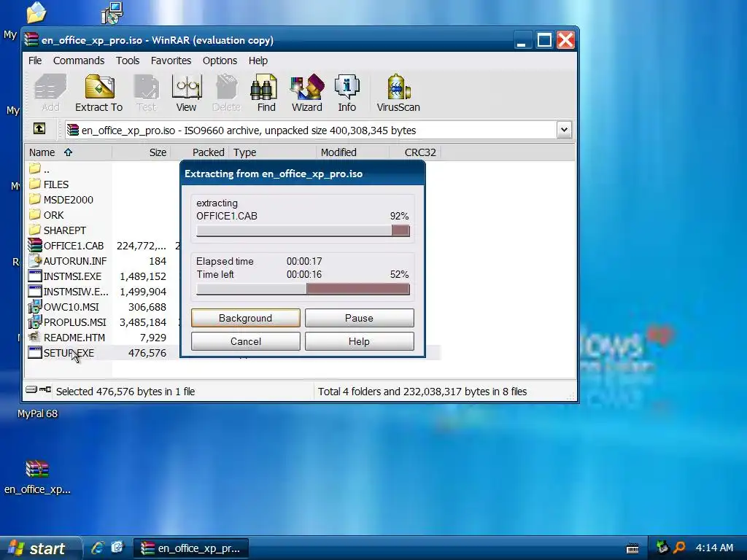The image size is (747, 560).
Task: Select AUTORUN.INF file
Action: click(x=68, y=261)
